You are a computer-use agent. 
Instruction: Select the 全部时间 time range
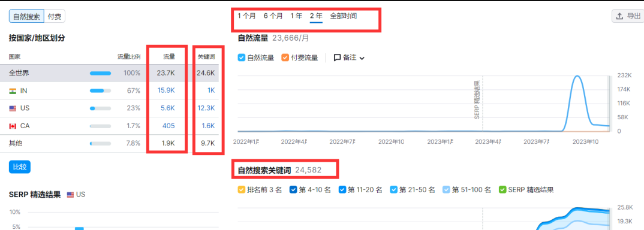pyautogui.click(x=344, y=16)
